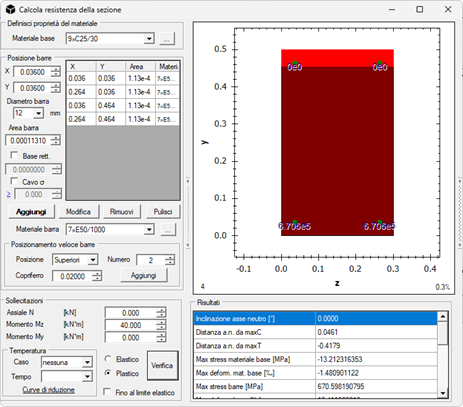Click results list scrollbar down arrow

(x=442, y=393)
